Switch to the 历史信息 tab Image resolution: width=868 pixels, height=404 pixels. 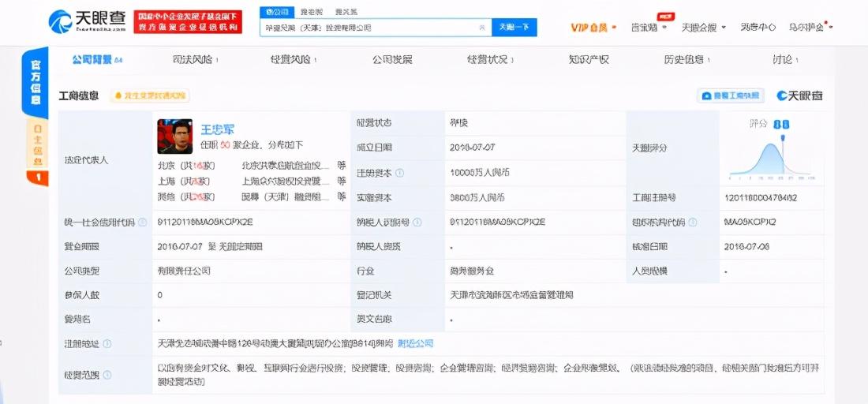click(687, 60)
